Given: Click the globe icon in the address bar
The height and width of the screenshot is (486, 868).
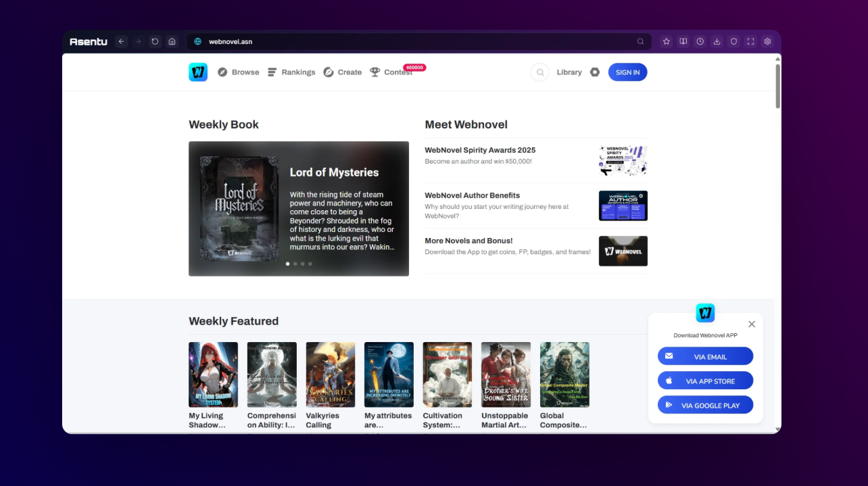Looking at the screenshot, I should [198, 41].
